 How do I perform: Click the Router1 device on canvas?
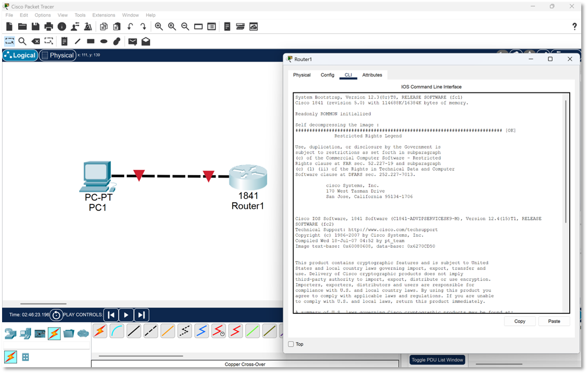coord(248,177)
